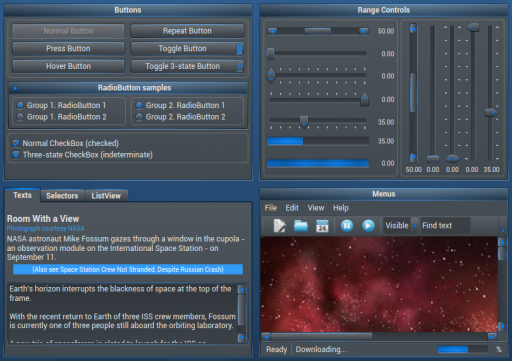
Task: Click the indeterminate blue progress bar at 0.00
Action: [318, 163]
